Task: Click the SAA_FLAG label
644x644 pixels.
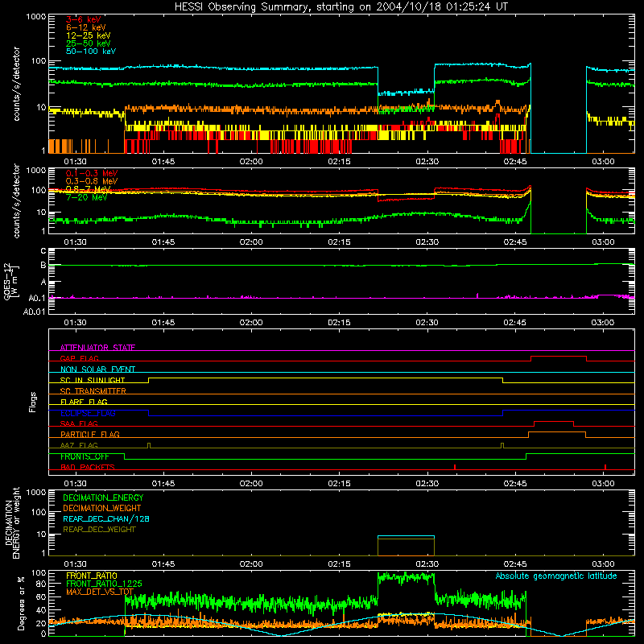Action: [79, 423]
